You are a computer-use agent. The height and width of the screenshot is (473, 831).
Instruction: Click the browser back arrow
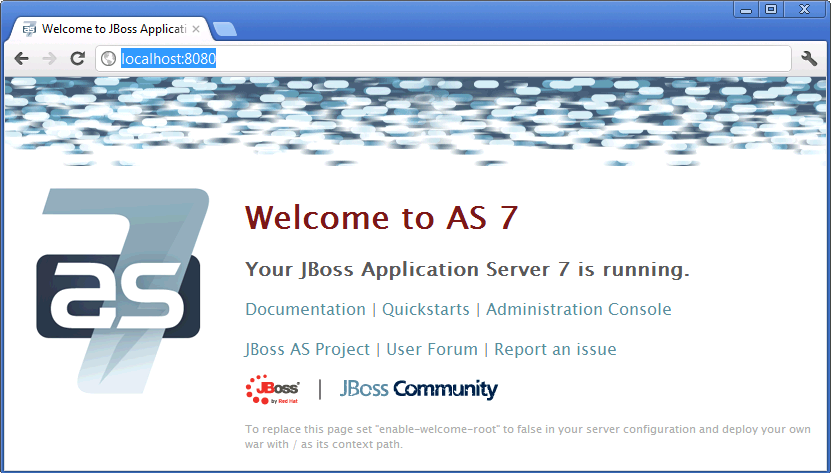[x=22, y=59]
